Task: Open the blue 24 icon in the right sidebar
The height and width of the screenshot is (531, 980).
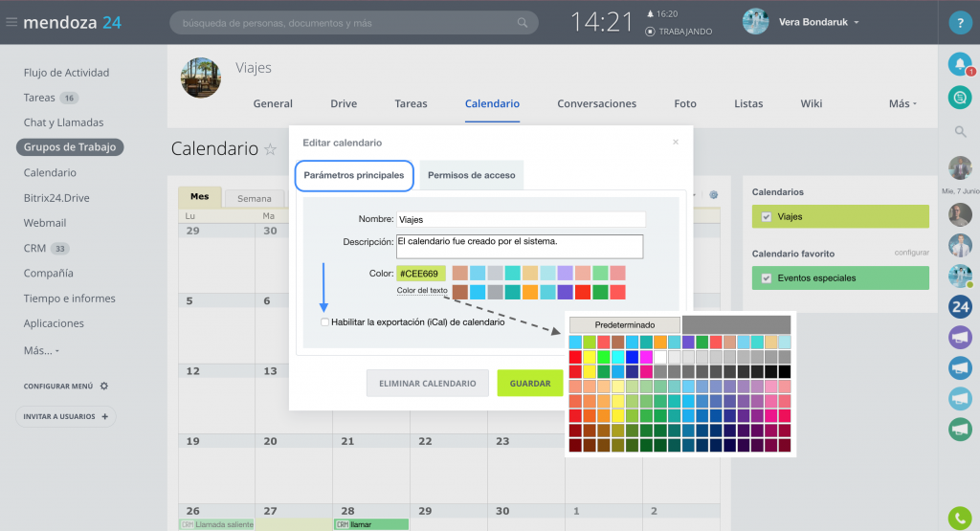Action: pos(960,306)
